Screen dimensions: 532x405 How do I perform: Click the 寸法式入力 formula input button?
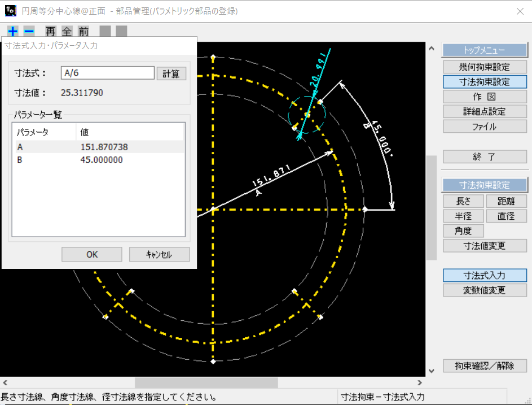click(x=485, y=275)
